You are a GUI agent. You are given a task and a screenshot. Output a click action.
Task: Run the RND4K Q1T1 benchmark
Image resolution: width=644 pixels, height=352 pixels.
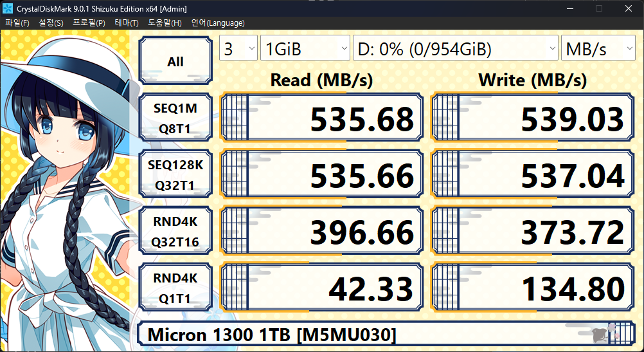(x=175, y=289)
